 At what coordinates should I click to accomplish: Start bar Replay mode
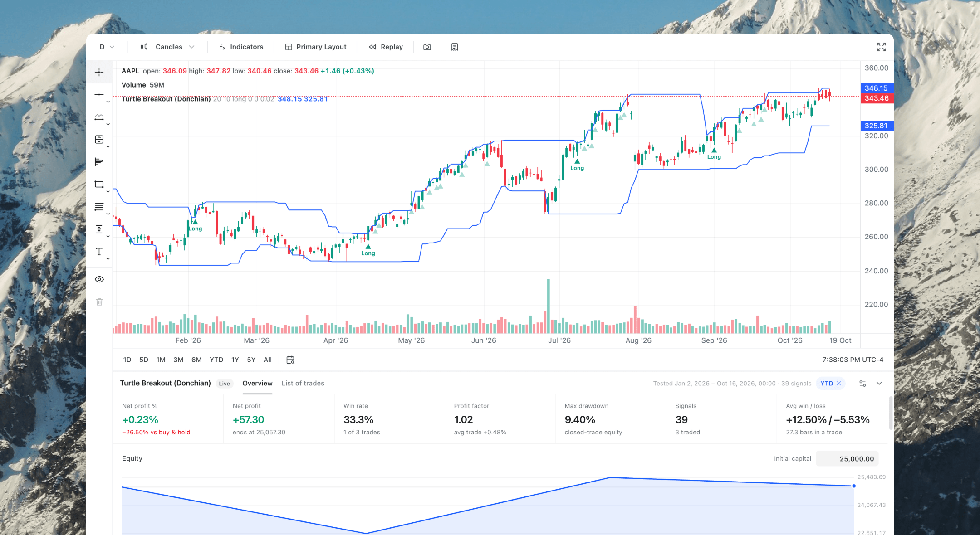386,47
